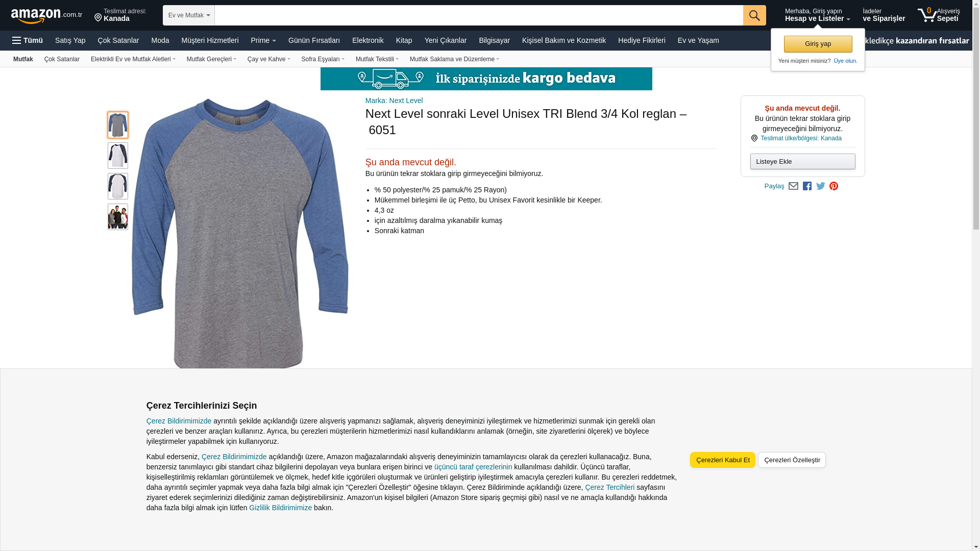The width and height of the screenshot is (980, 551).
Task: Expand the Mutfak Tekstili submenu
Action: click(377, 59)
